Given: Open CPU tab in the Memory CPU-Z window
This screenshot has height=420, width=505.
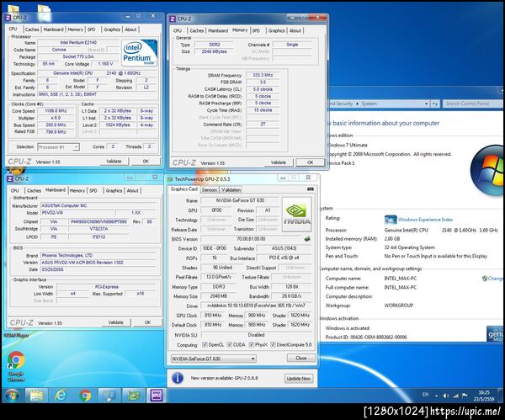Looking at the screenshot, I should click(x=178, y=30).
